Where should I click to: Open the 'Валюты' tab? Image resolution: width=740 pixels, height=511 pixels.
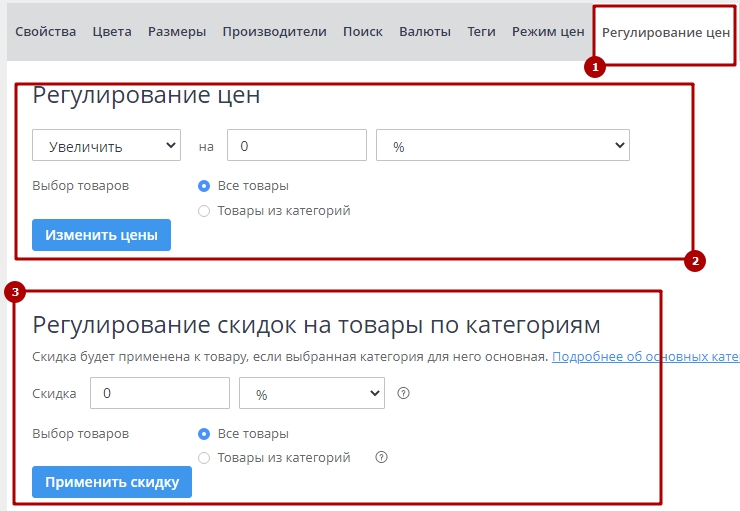click(x=425, y=32)
